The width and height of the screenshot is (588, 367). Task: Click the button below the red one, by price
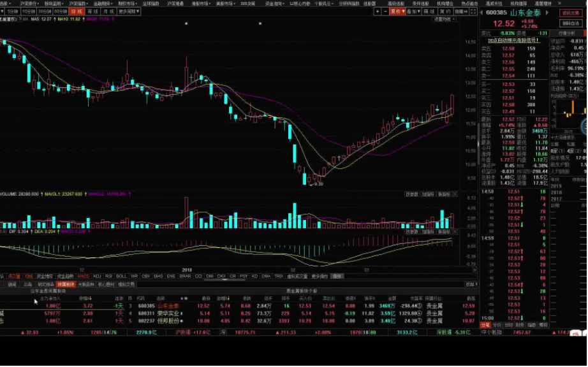click(570, 24)
